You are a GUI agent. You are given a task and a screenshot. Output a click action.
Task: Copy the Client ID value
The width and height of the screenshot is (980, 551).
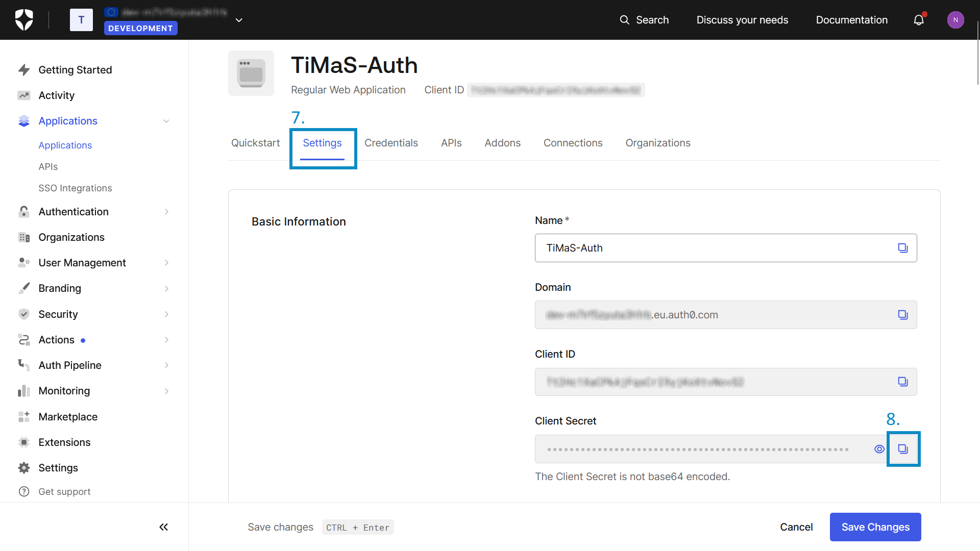pyautogui.click(x=903, y=382)
